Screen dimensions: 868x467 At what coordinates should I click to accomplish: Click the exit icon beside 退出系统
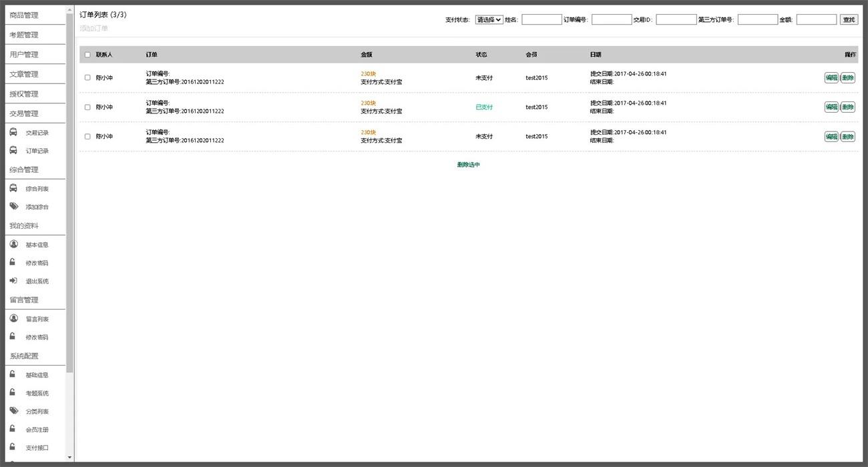point(13,281)
